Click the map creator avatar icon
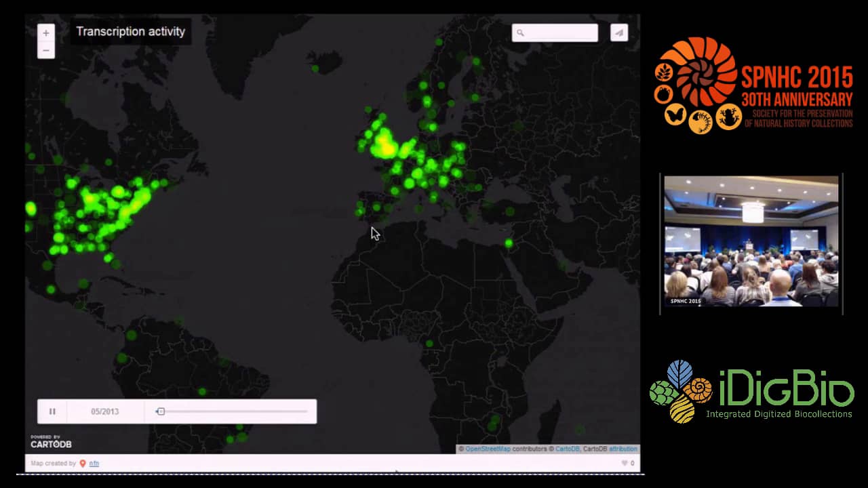 [83, 464]
